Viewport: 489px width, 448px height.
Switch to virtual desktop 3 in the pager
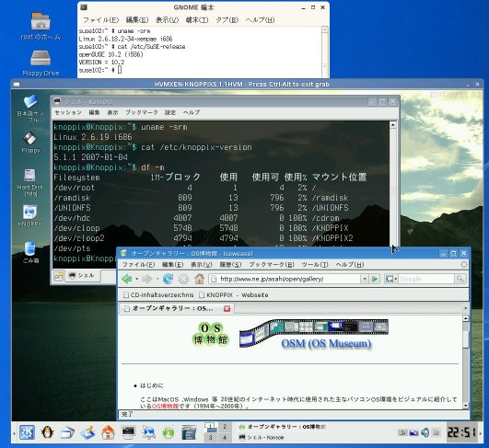click(x=211, y=437)
